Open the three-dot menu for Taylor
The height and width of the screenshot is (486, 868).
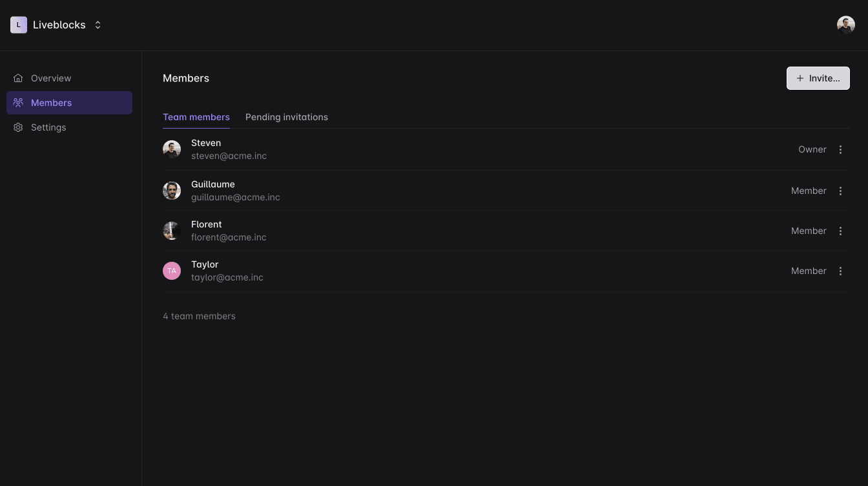[840, 271]
